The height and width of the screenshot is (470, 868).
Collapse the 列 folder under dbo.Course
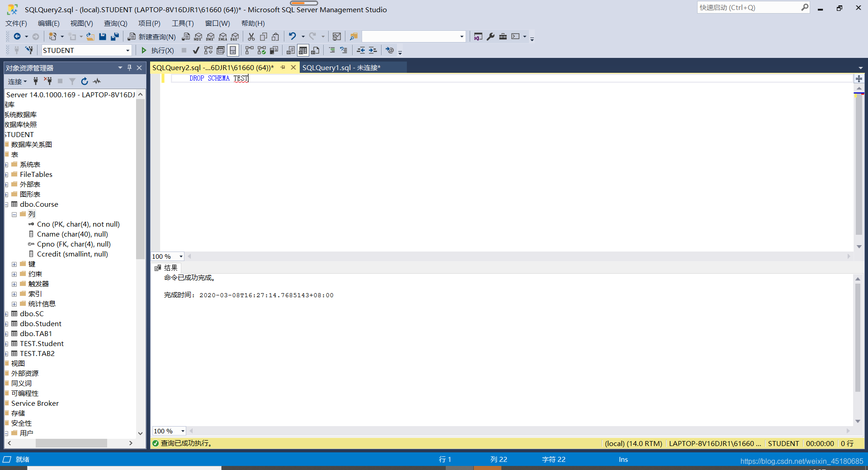(14, 214)
